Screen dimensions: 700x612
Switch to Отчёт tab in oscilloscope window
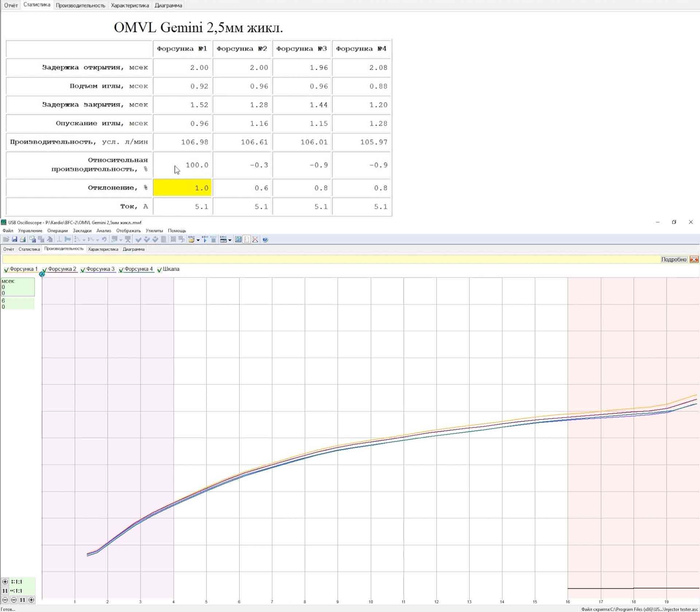[9, 249]
